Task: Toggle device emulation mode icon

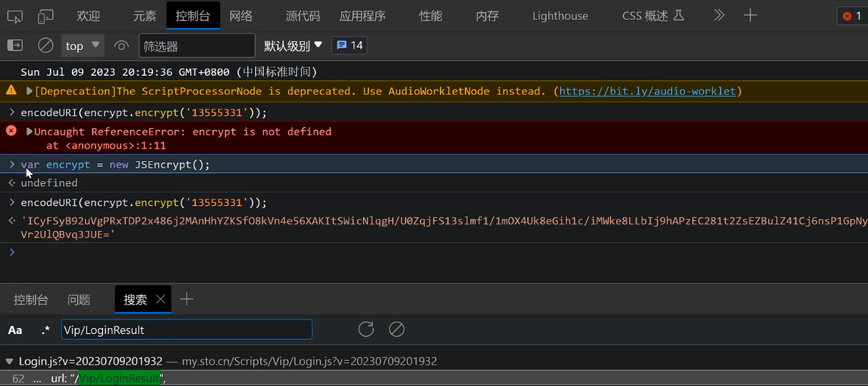Action: point(46,16)
